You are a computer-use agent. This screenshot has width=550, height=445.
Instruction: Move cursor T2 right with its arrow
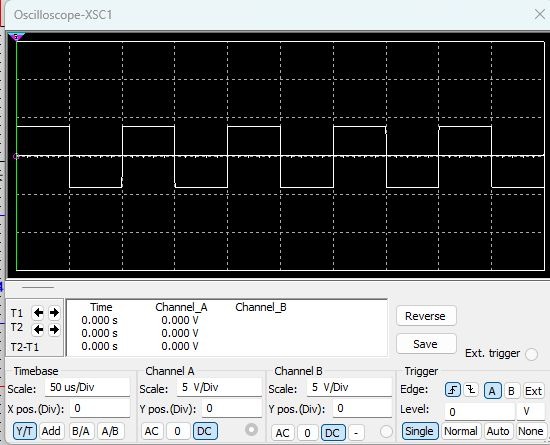click(54, 329)
